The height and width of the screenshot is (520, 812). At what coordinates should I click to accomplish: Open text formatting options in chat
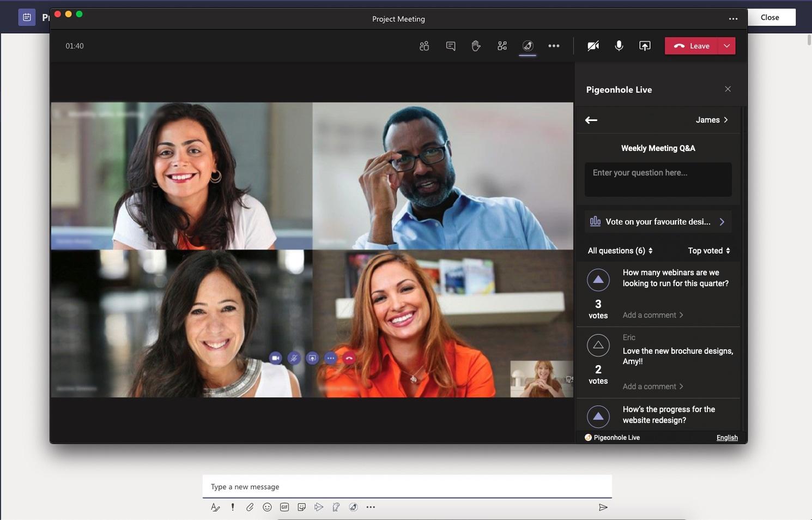[x=215, y=507]
